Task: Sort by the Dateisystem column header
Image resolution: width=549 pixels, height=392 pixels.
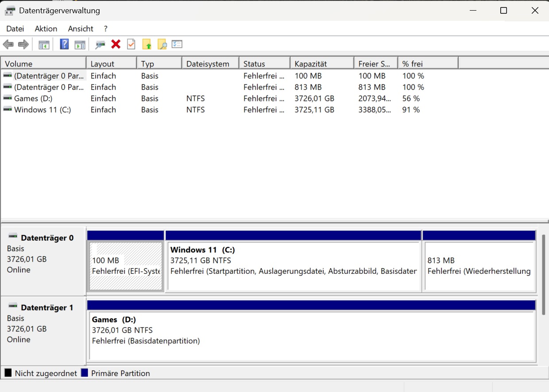Action: tap(210, 64)
